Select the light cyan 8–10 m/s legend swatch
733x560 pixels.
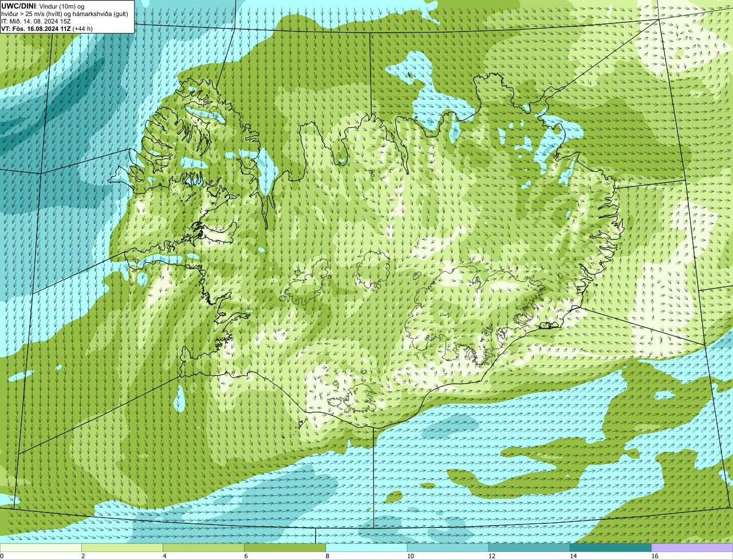pyautogui.click(x=366, y=548)
